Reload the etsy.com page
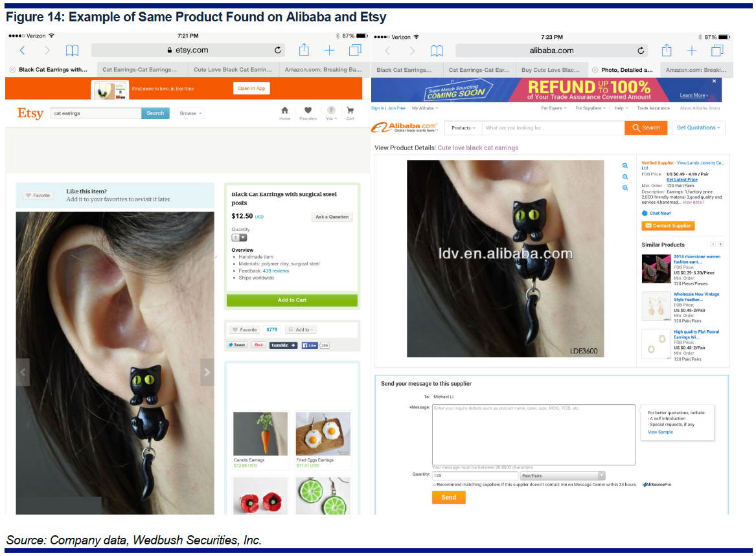Viewport: 756px width, 556px height. (x=278, y=50)
